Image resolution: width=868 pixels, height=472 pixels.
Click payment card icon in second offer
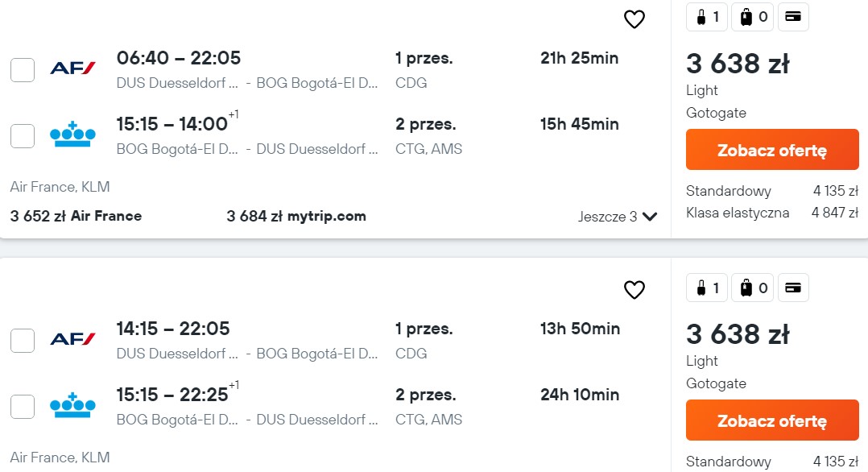tap(793, 288)
